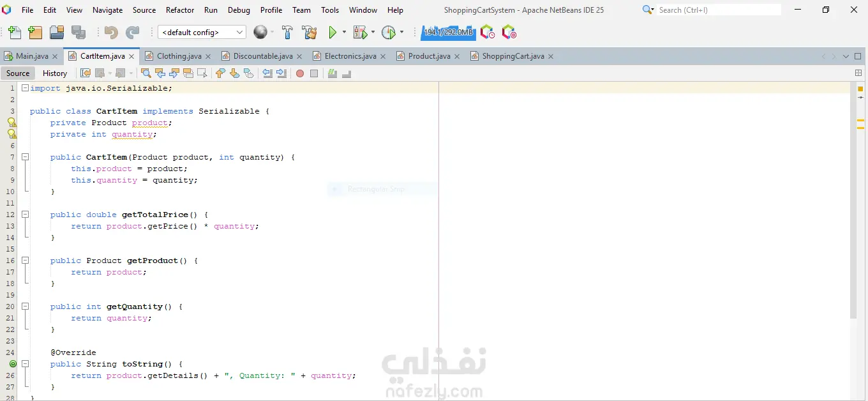Click the Profile Project clock icon
868x401 pixels.
click(388, 33)
